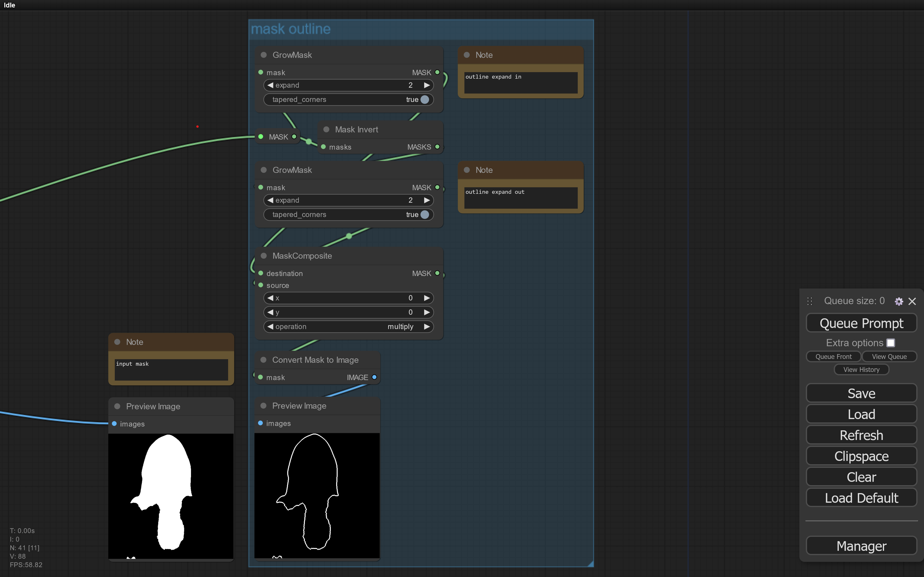
Task: Collapse the MaskComposite node using title dot
Action: coord(263,256)
